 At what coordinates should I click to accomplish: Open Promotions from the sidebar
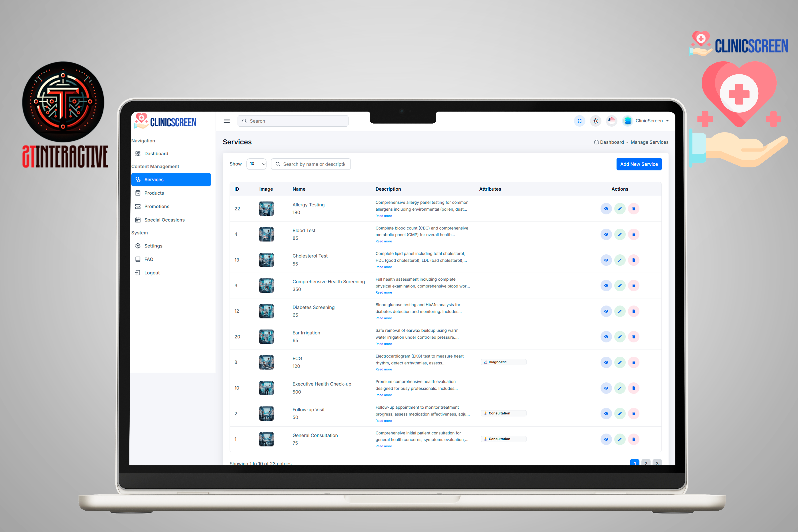tap(156, 206)
